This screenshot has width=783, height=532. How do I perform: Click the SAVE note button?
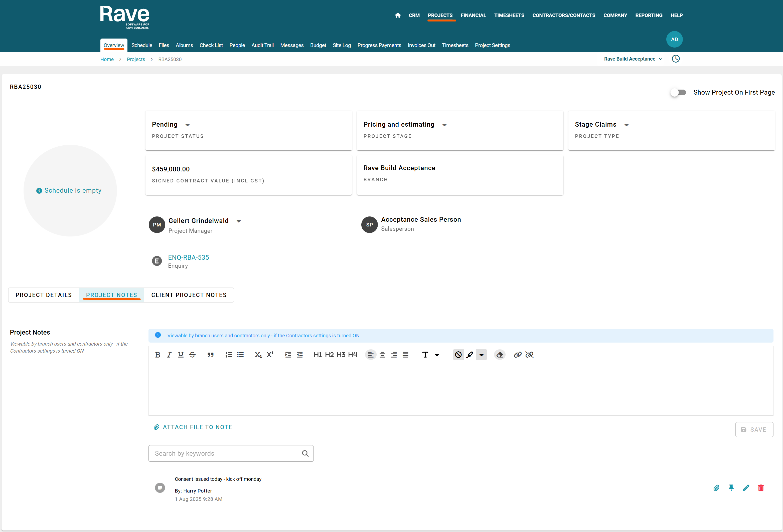pos(754,430)
